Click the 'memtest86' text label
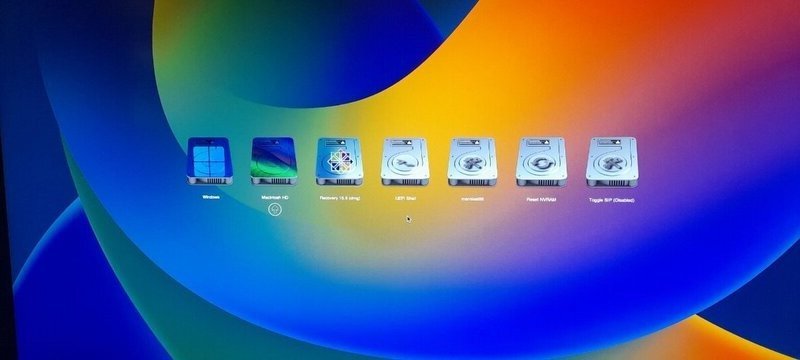The width and height of the screenshot is (800, 360). (472, 199)
